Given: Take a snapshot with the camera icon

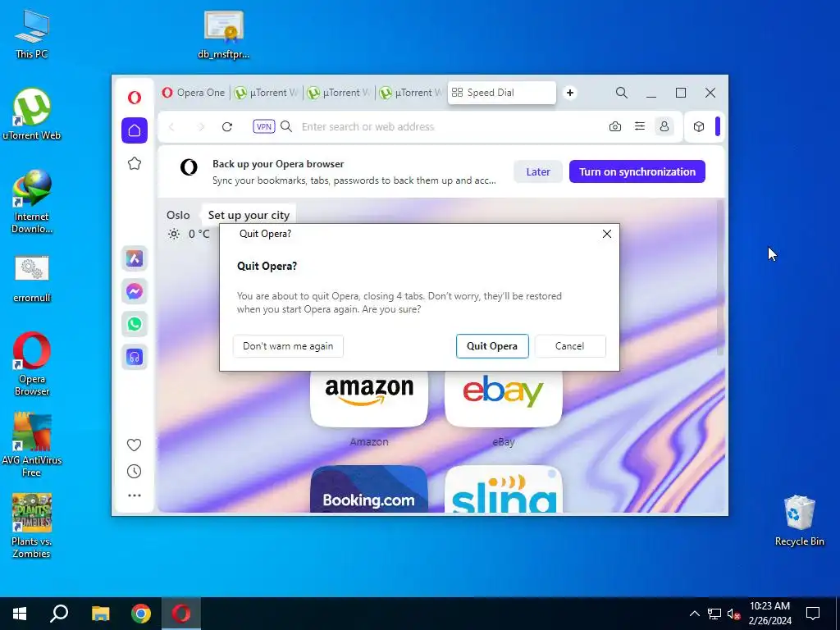Looking at the screenshot, I should (x=615, y=126).
